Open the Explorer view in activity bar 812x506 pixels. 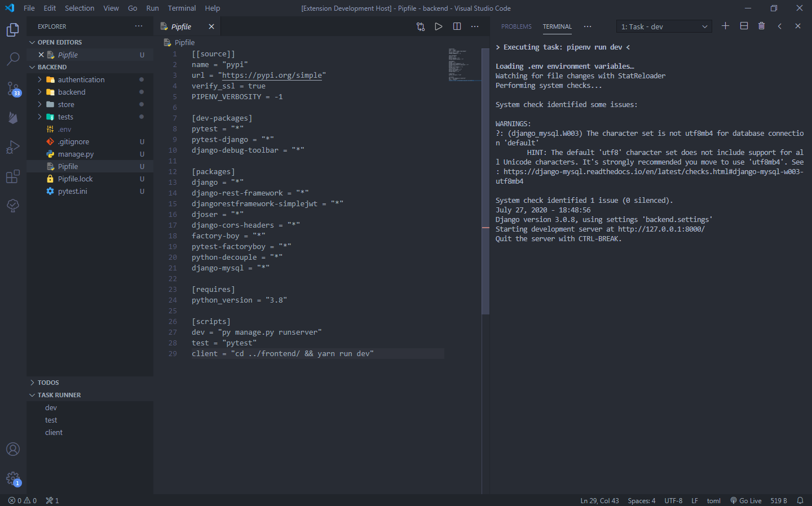coord(13,30)
